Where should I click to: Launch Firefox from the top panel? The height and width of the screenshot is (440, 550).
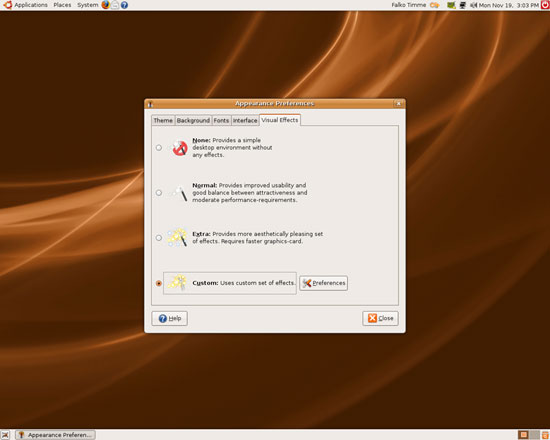pyautogui.click(x=105, y=5)
